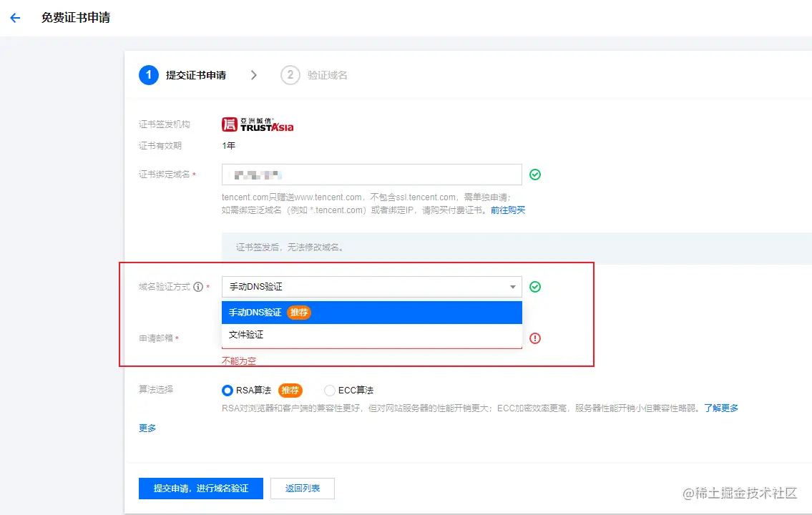The height and width of the screenshot is (515, 812).
Task: Click the 1年 validity value
Action: (228, 146)
